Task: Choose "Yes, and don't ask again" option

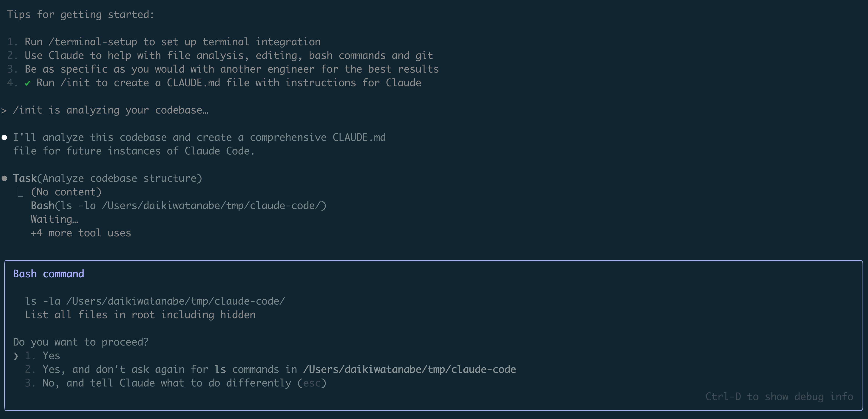Action: click(x=279, y=369)
